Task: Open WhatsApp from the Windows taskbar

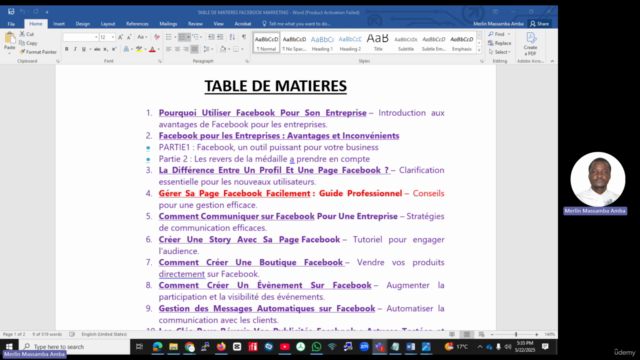Action: coord(316,347)
